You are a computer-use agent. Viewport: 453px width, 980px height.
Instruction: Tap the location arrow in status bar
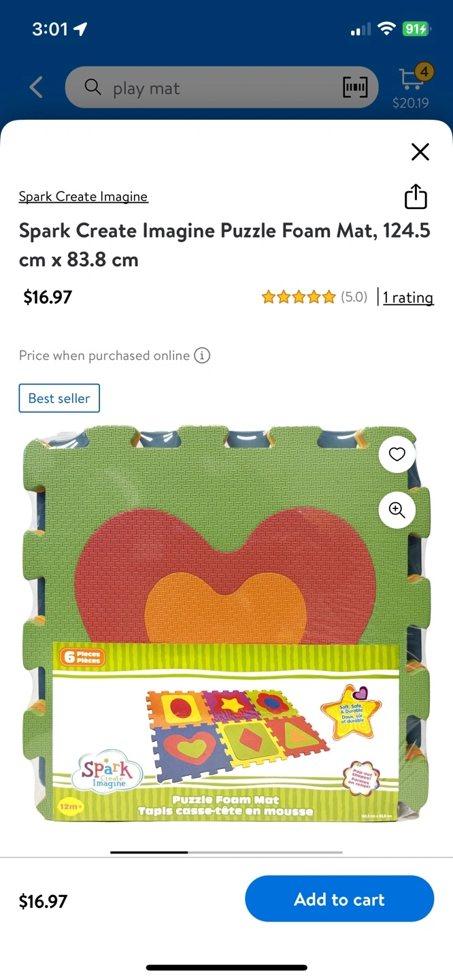[x=81, y=29]
